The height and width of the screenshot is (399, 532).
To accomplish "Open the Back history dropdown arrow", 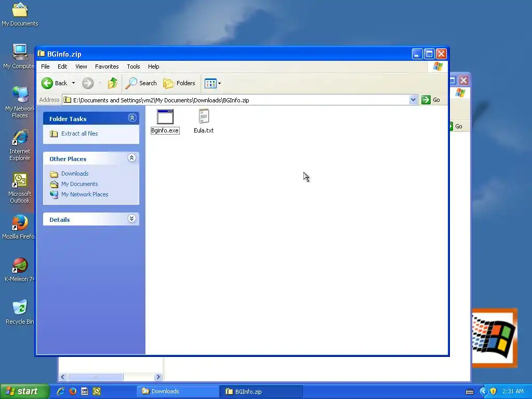I will click(73, 83).
